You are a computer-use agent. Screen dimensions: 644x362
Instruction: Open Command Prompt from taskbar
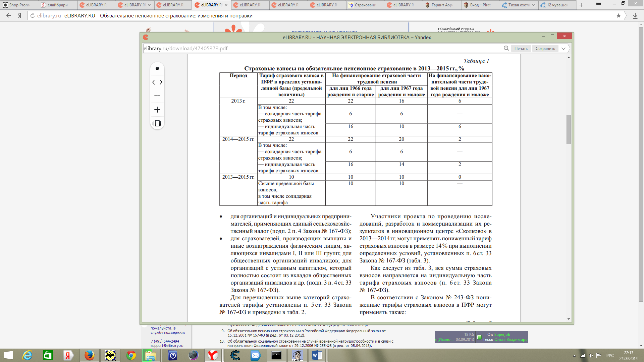point(276,355)
